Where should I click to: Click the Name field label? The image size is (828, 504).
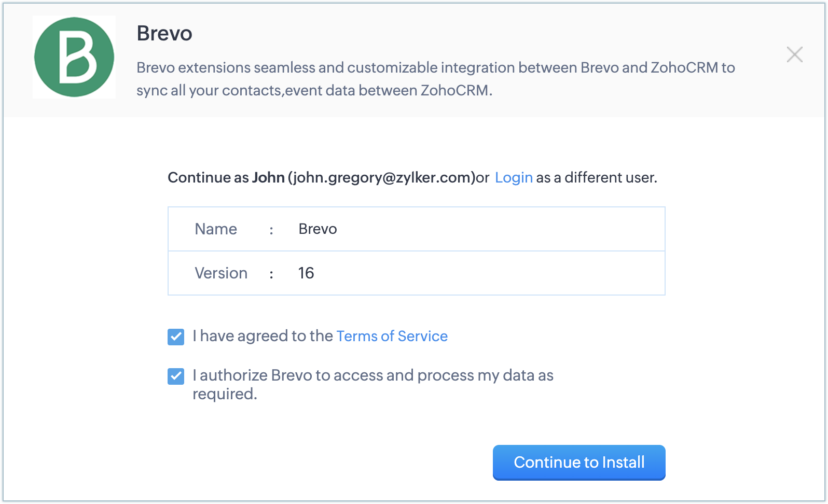pos(216,229)
